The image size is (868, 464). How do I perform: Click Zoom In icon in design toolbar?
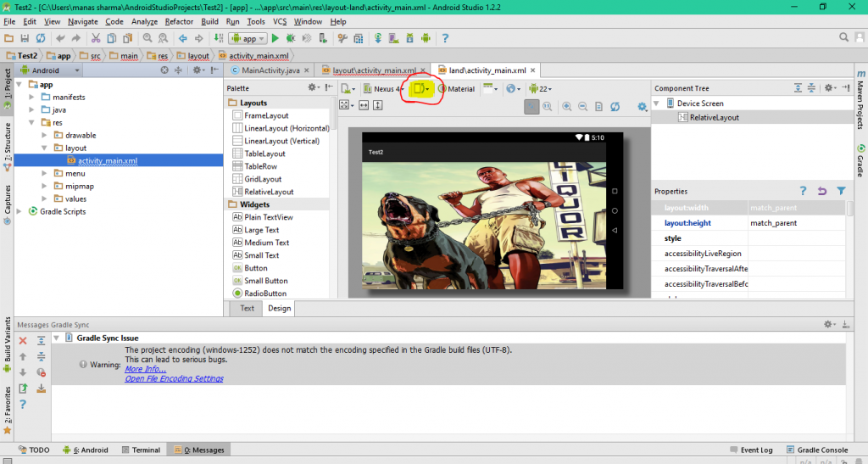point(567,106)
